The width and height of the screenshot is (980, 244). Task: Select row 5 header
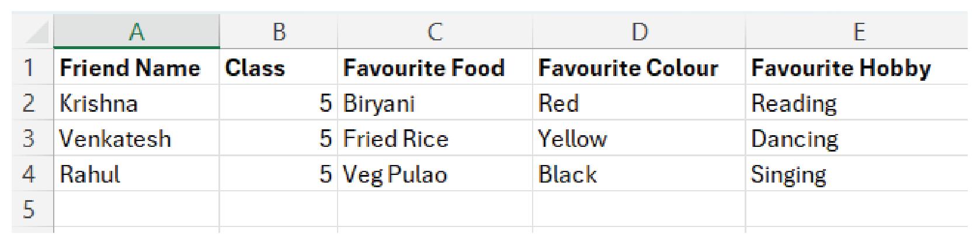29,209
